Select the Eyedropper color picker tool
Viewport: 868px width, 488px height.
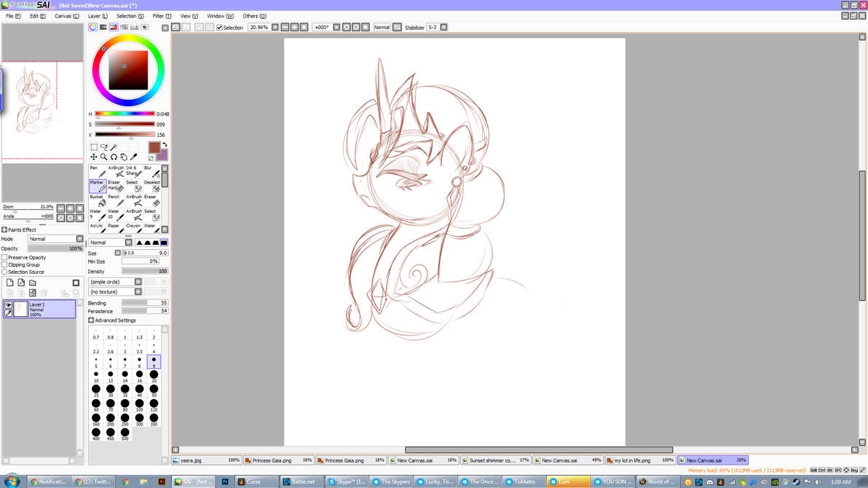pos(133,157)
